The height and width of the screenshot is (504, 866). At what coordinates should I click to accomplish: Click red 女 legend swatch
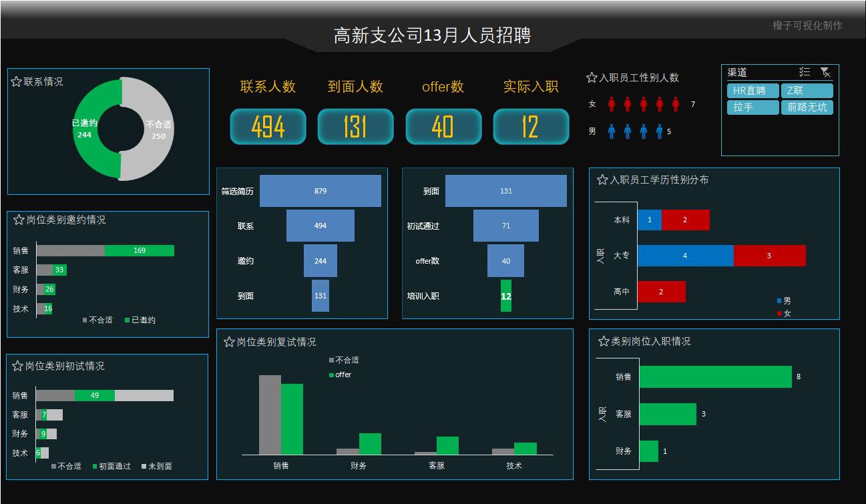coord(779,314)
